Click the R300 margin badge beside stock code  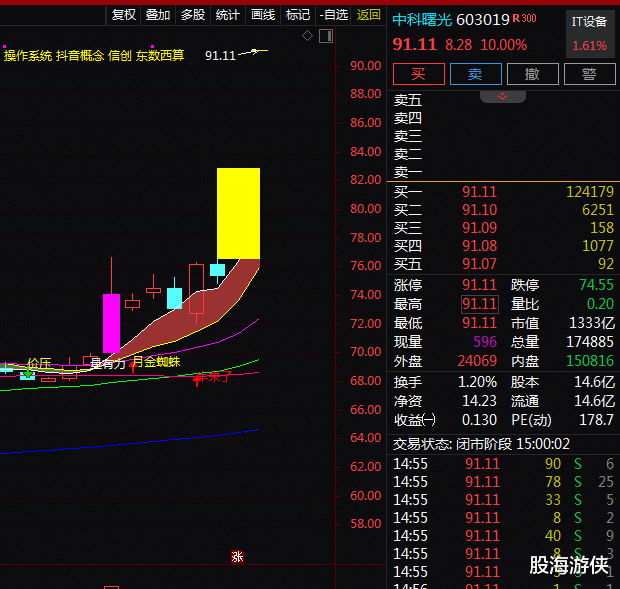tap(524, 19)
